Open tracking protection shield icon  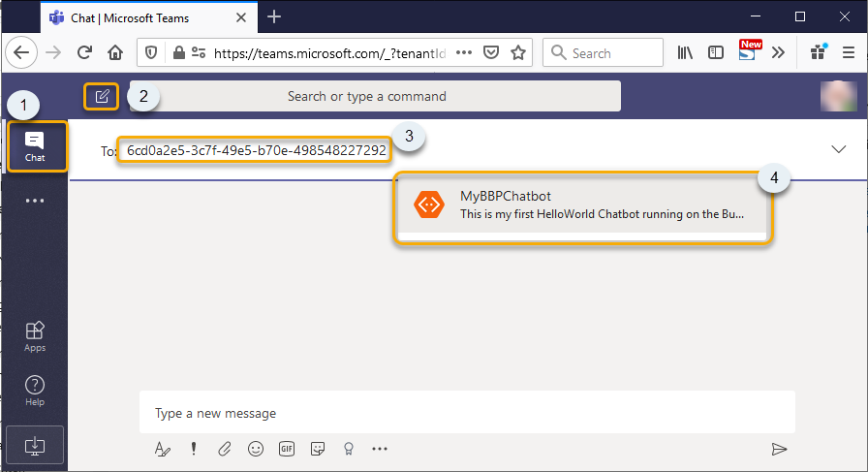click(x=150, y=52)
